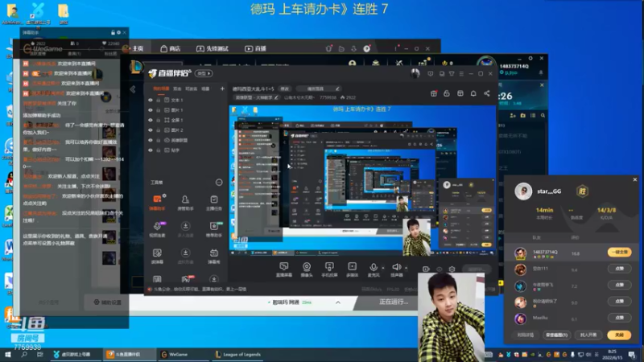Add a 摄像头 camera source
This screenshot has width=644, height=362.
click(x=307, y=269)
